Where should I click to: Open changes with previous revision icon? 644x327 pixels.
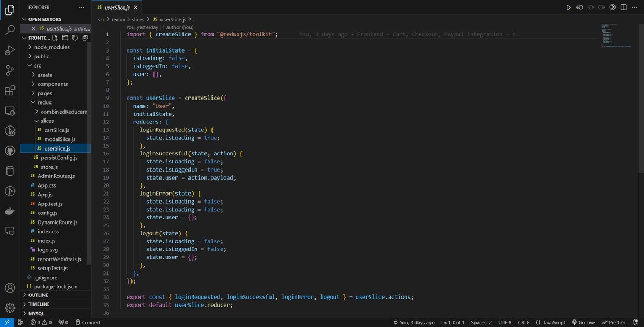point(580,8)
